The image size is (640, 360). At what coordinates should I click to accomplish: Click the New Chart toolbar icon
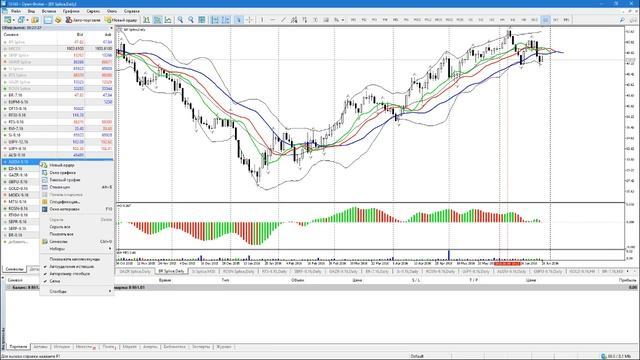pos(7,20)
